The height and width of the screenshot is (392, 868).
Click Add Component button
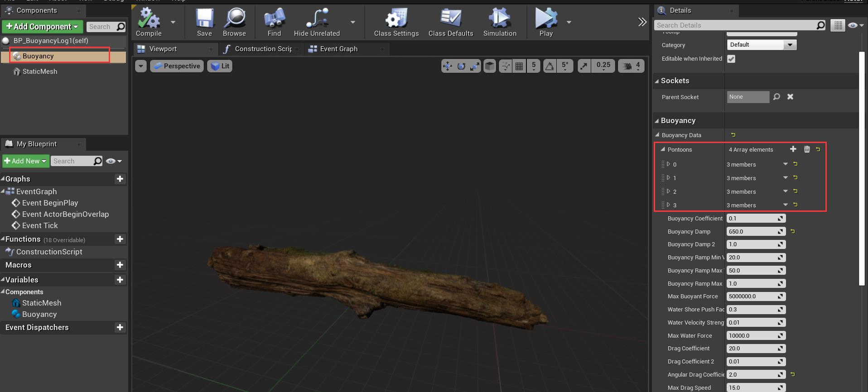43,27
